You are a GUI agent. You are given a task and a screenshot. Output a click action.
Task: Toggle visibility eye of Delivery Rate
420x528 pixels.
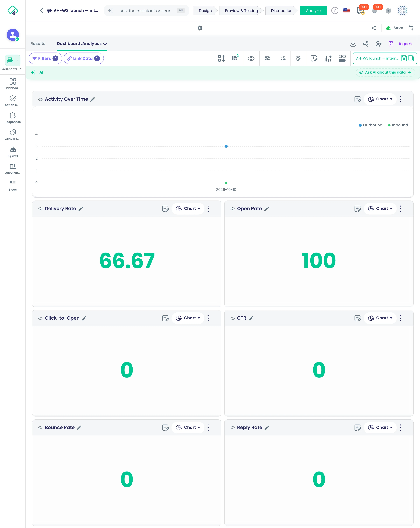tap(40, 209)
